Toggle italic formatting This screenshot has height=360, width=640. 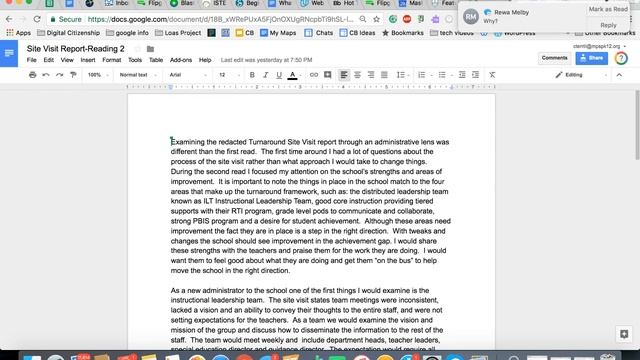point(265,75)
